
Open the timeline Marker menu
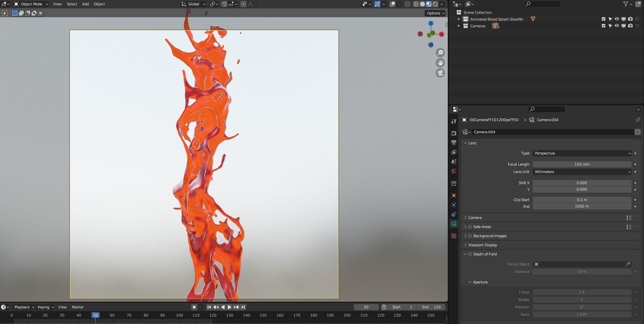click(x=78, y=307)
